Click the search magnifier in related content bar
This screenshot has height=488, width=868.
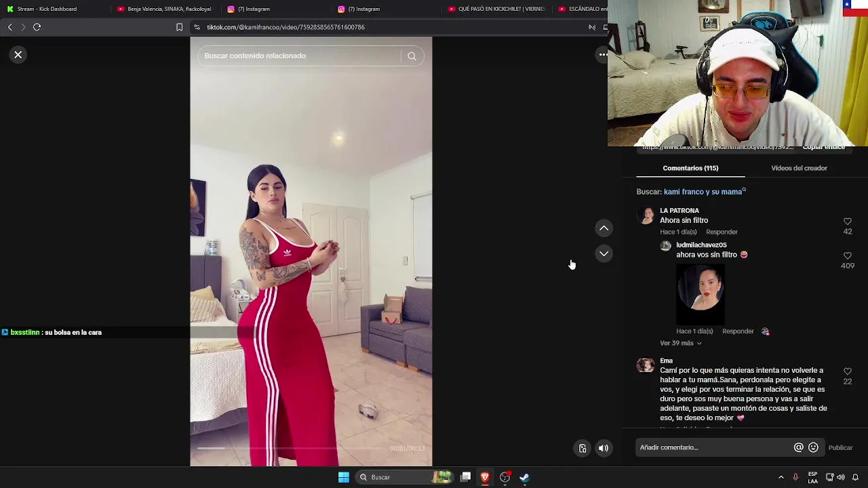[x=412, y=56]
